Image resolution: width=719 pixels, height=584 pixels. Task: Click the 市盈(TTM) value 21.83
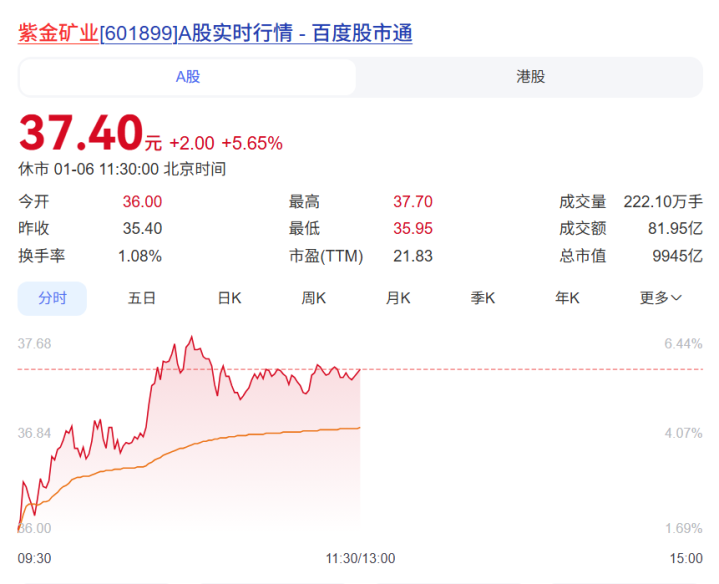pos(413,256)
